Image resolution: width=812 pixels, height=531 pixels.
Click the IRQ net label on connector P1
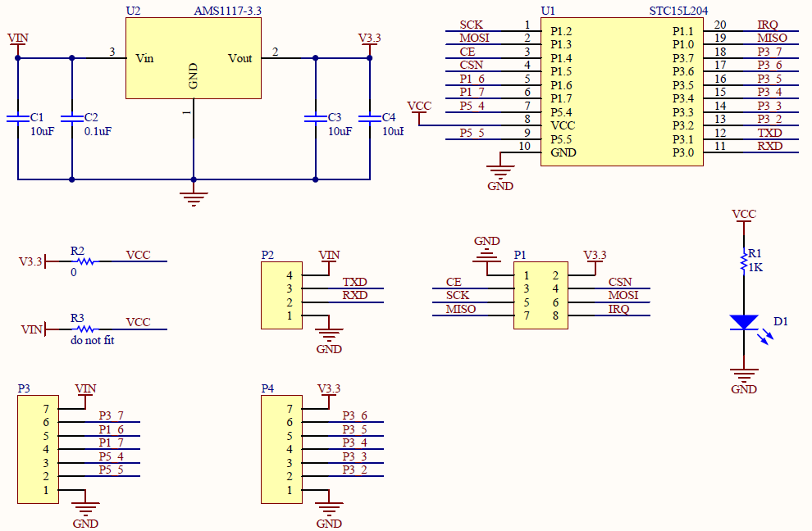(618, 309)
